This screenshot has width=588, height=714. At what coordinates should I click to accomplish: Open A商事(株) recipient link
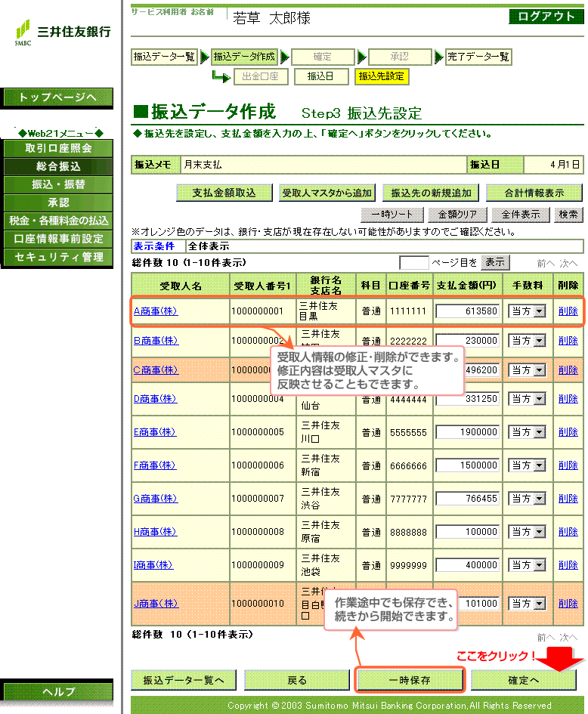click(156, 311)
